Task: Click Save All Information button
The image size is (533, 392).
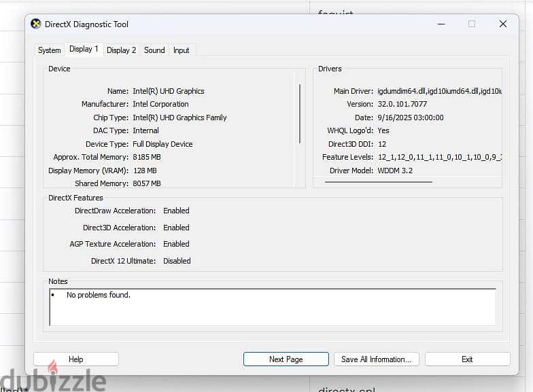Action: [x=377, y=359]
